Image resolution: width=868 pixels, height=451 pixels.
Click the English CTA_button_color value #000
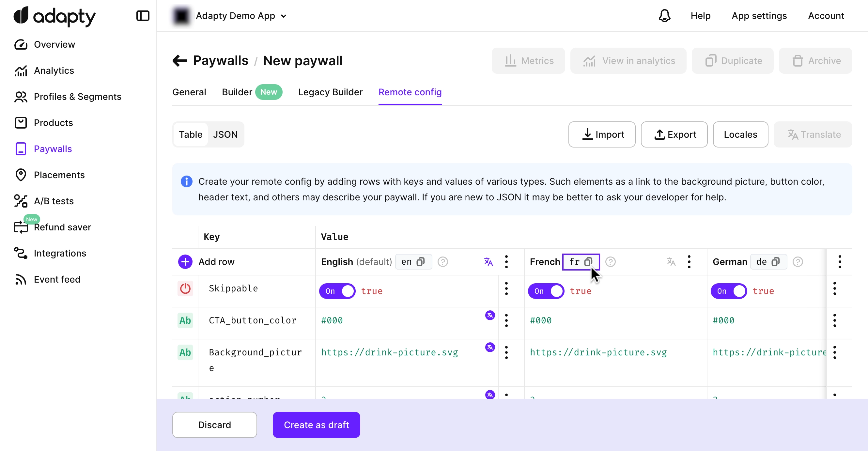pos(332,320)
